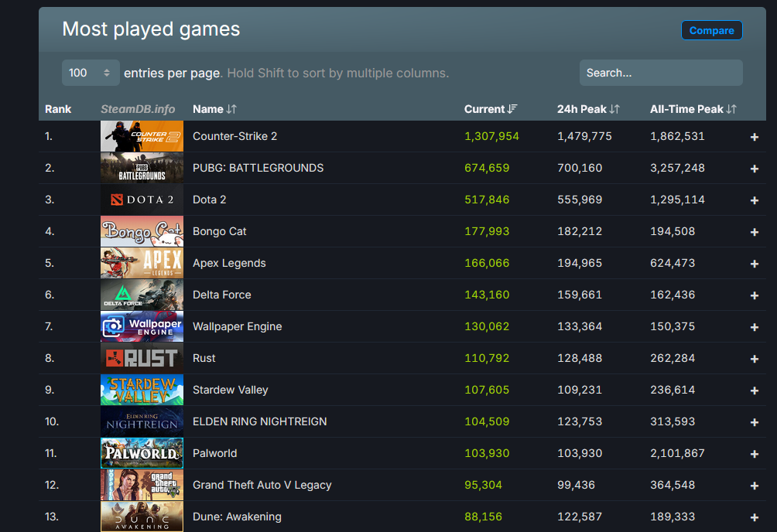Click the plus icon in the Dota 2 row

coord(755,200)
